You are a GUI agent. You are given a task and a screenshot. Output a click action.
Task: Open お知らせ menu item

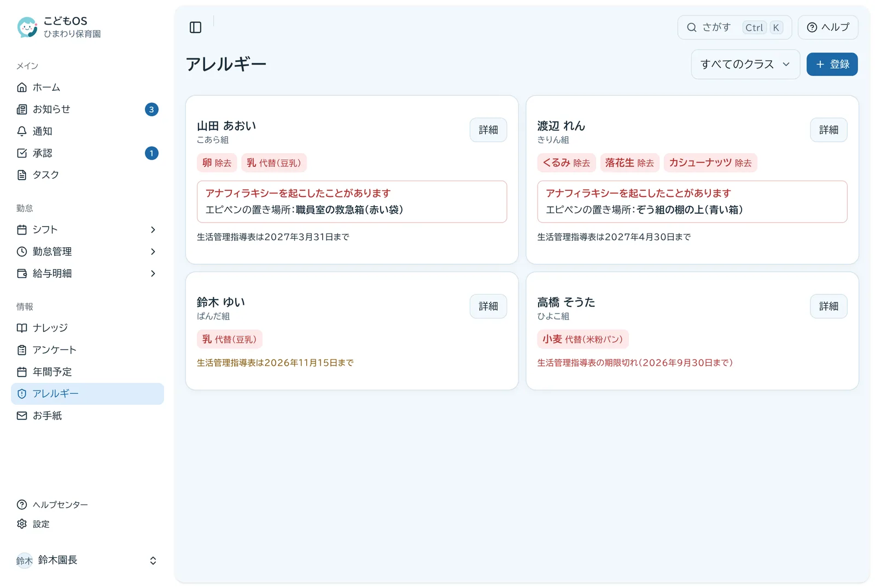pyautogui.click(x=87, y=109)
